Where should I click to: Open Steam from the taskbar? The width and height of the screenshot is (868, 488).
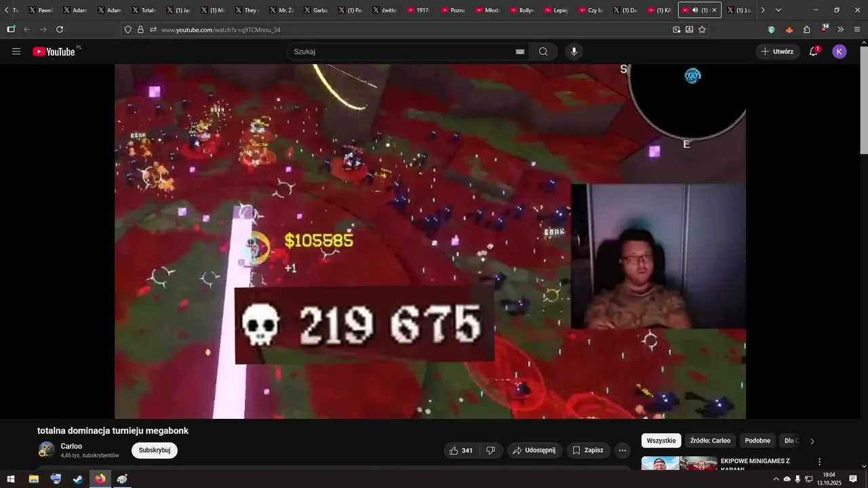(x=78, y=479)
